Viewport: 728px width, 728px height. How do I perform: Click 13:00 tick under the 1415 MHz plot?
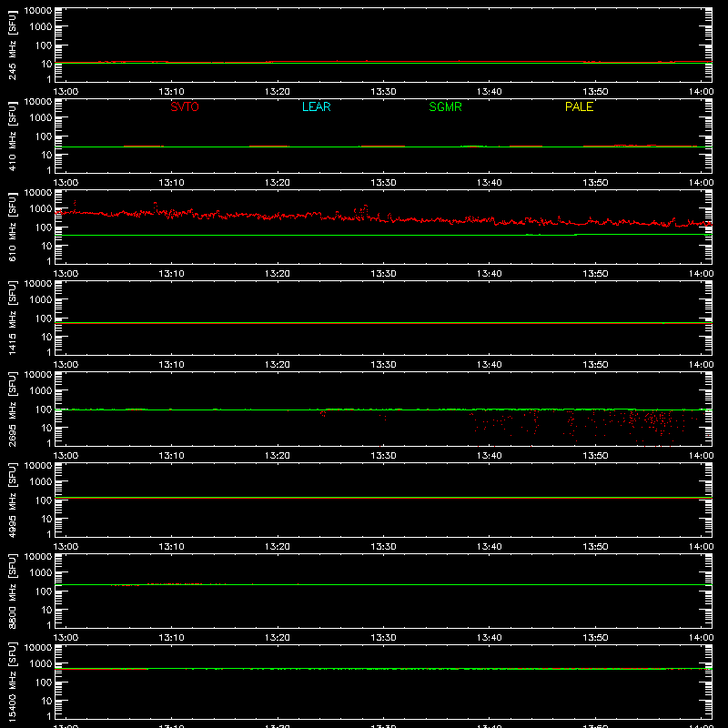pos(66,365)
